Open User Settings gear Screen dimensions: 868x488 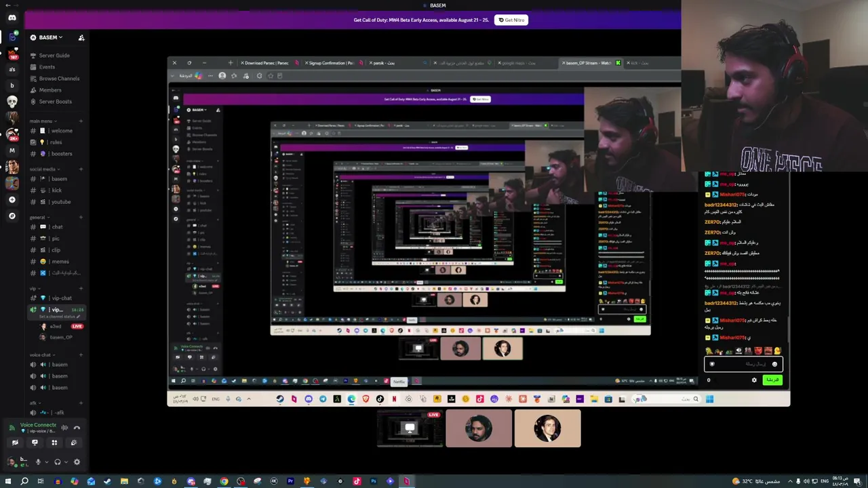click(x=77, y=462)
